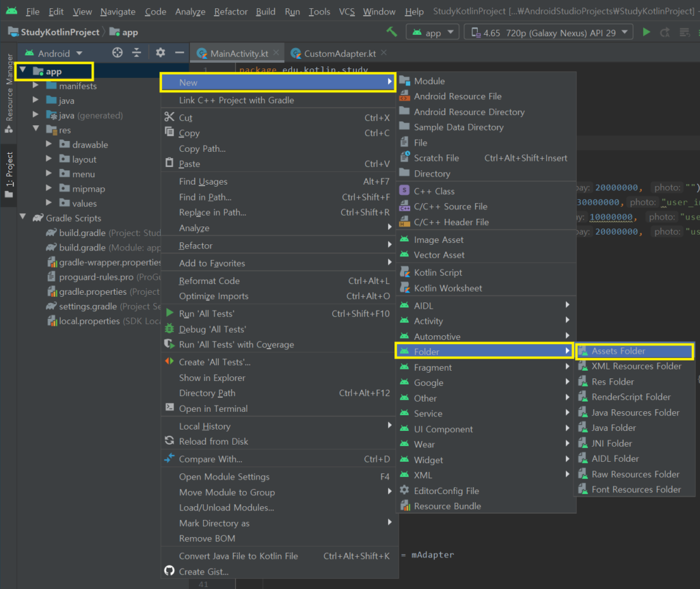The height and width of the screenshot is (589, 700).
Task: Click the green hammer Build icon
Action: point(392,32)
